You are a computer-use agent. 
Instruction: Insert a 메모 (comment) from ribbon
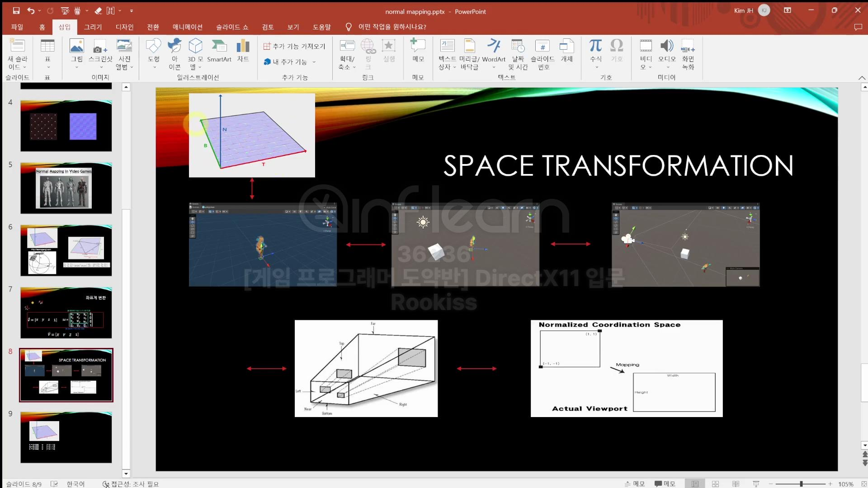418,51
